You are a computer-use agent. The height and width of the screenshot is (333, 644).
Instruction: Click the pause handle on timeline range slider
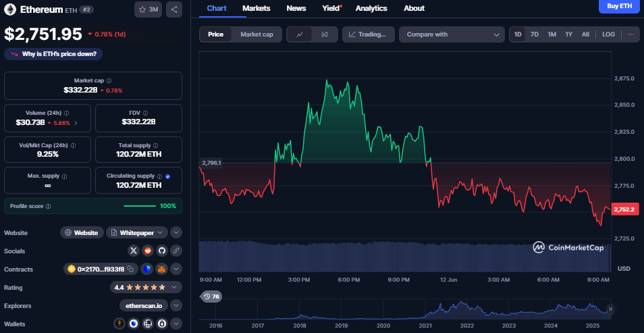coord(610,309)
